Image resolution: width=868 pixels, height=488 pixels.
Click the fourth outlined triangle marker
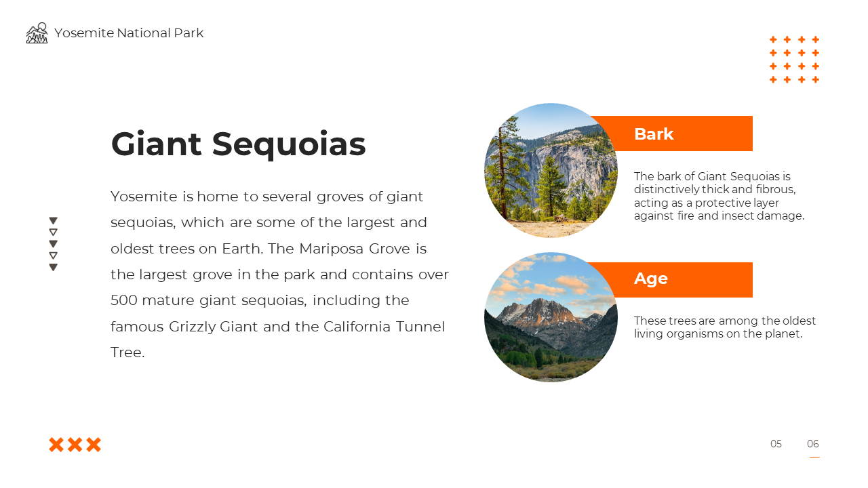[53, 256]
